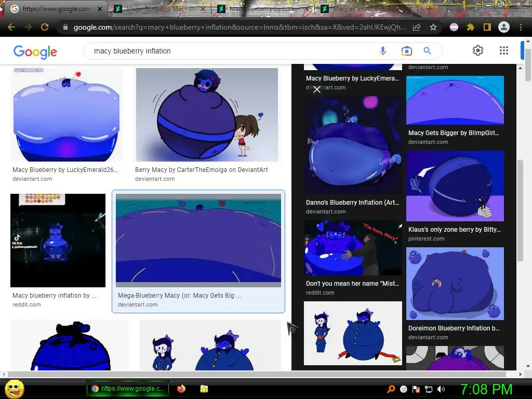This screenshot has height=399, width=532.
Task: Open 'Doreimon Blueberry Inflation b...' link
Action: 454,328
